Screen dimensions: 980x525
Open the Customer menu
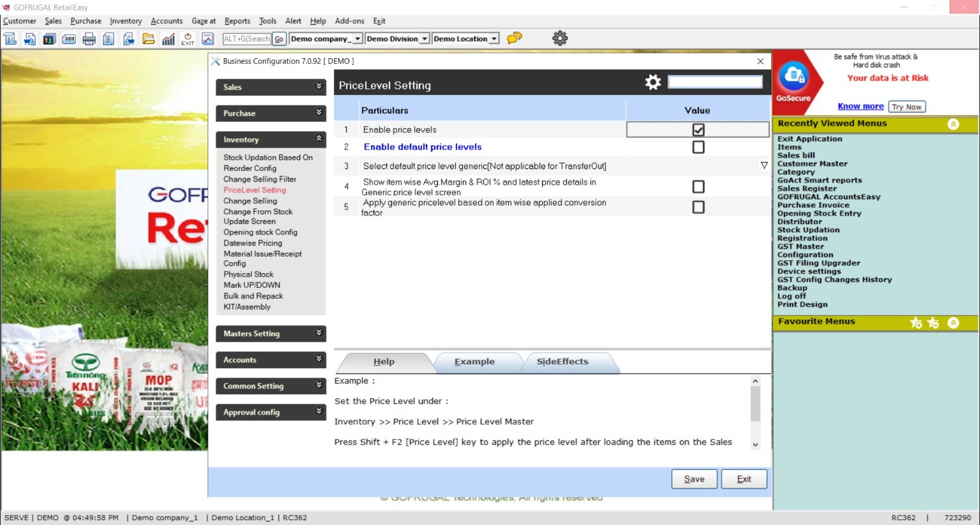20,21
